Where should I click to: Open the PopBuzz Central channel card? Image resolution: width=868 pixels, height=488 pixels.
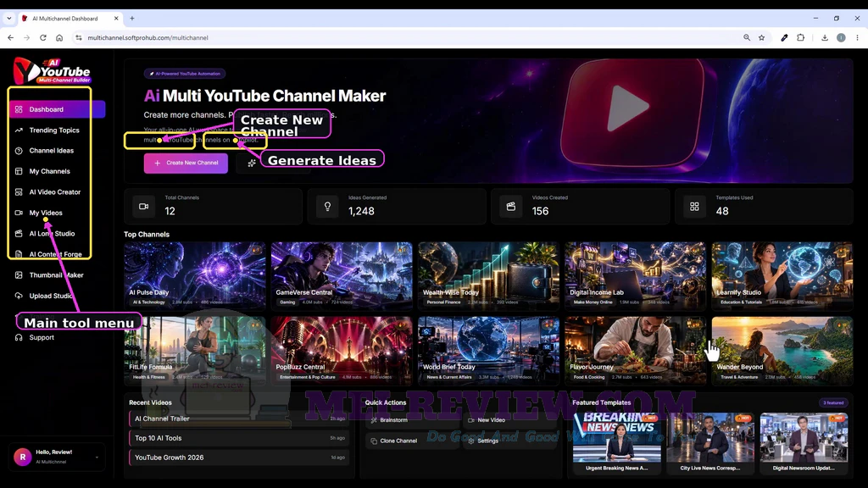click(342, 350)
